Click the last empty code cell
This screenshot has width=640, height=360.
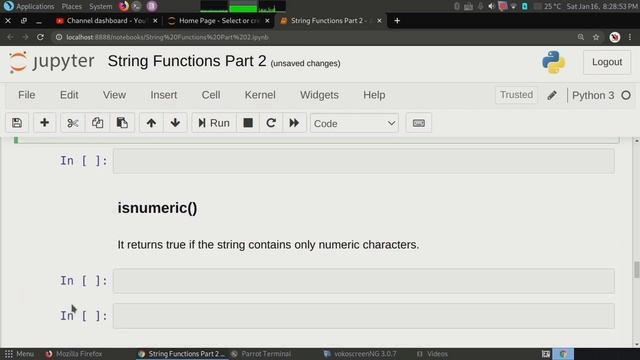(x=364, y=316)
